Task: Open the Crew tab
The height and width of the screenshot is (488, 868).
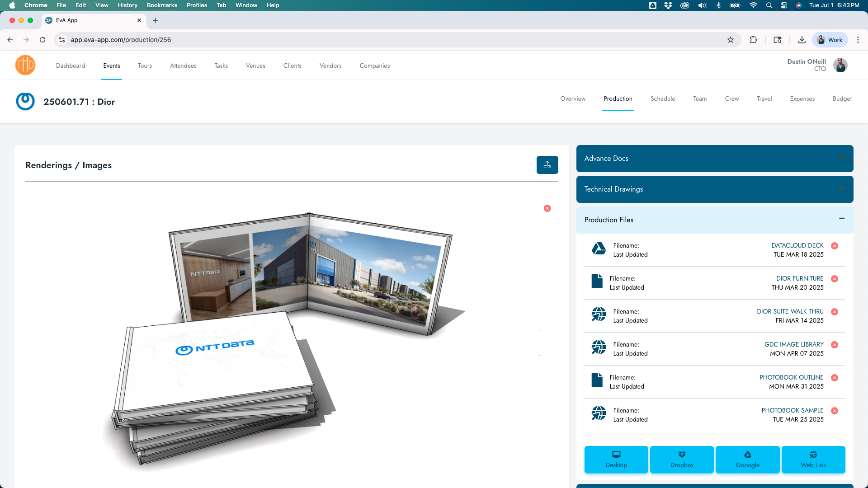Action: [731, 99]
